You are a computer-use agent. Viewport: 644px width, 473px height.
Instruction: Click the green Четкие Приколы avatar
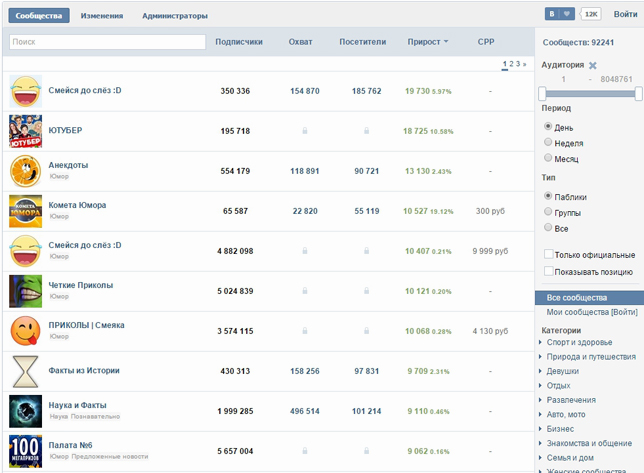25,291
